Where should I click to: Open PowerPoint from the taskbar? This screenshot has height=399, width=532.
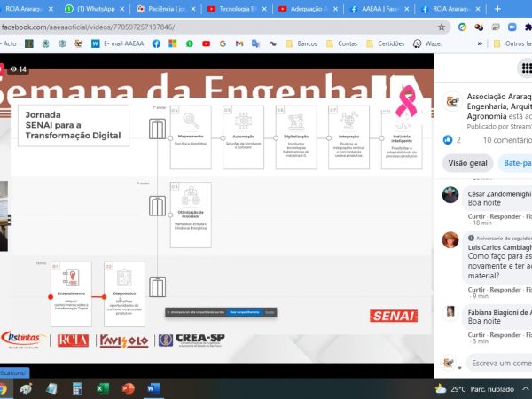pos(129,389)
